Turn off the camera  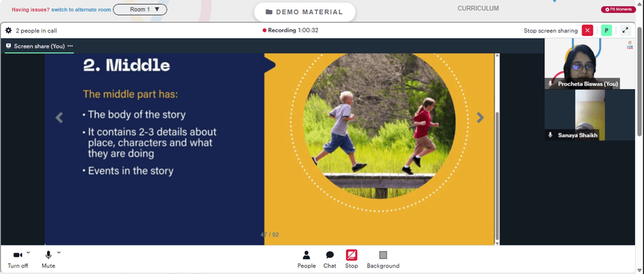pyautogui.click(x=17, y=260)
